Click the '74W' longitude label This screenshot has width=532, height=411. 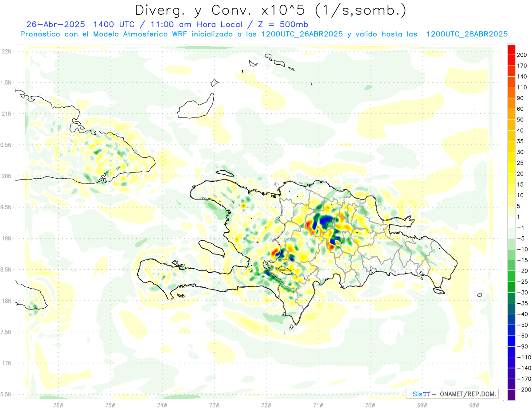[x=162, y=404]
